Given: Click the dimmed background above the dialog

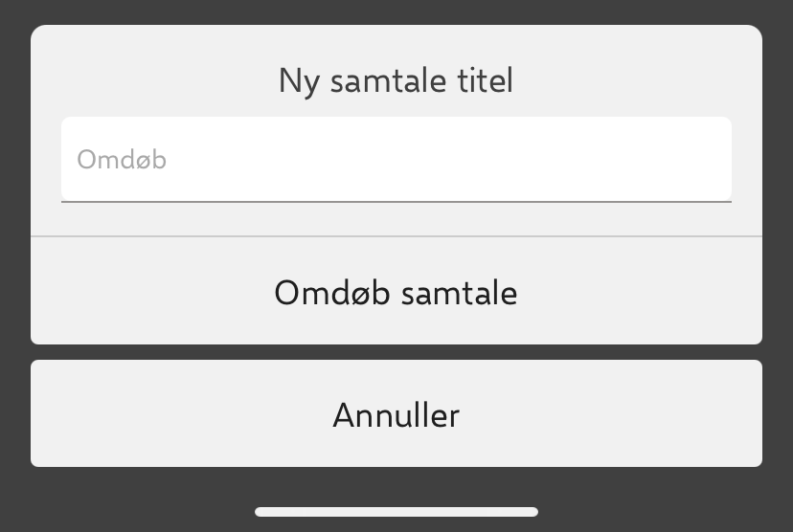Looking at the screenshot, I should click(x=396, y=11).
